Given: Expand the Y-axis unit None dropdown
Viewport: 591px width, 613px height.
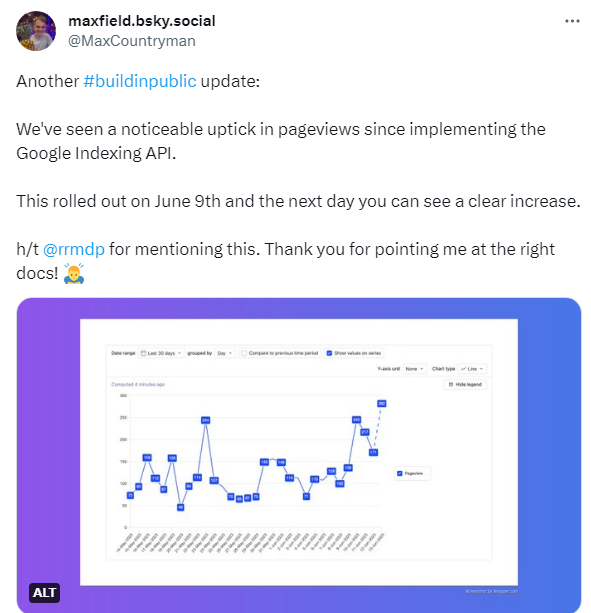Looking at the screenshot, I should [414, 369].
